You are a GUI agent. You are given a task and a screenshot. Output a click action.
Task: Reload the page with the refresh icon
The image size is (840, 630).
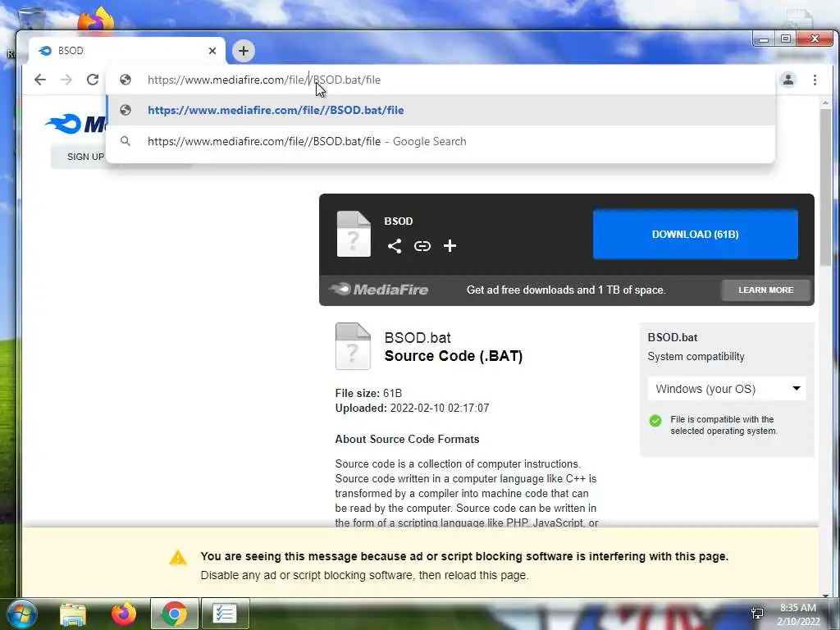[x=93, y=80]
